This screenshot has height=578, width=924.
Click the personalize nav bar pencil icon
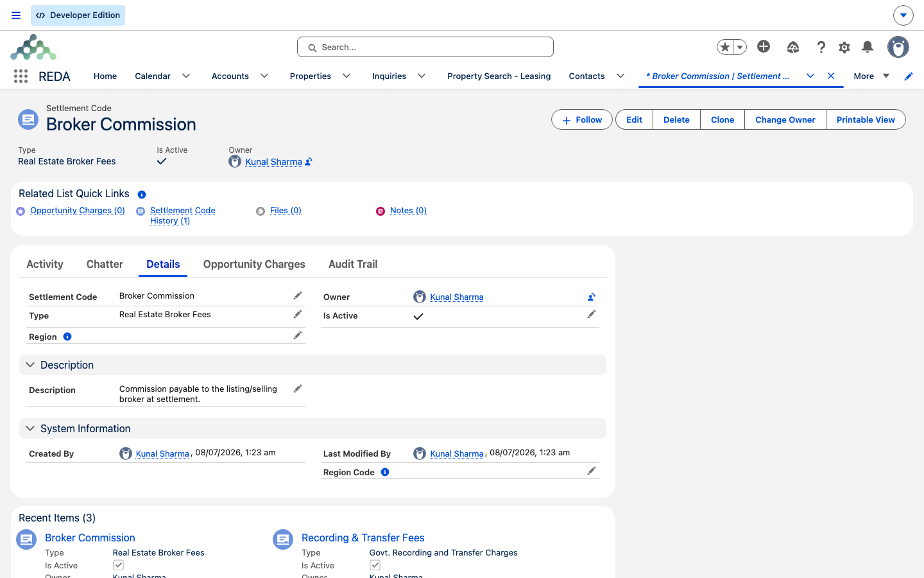909,76
